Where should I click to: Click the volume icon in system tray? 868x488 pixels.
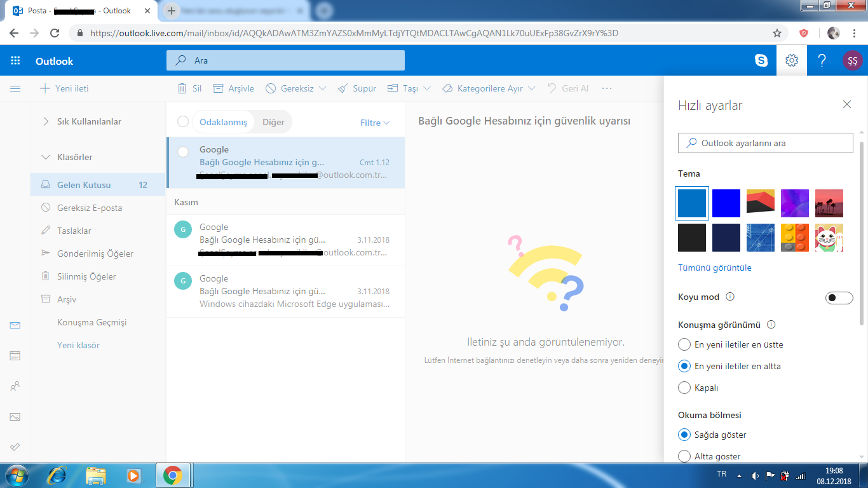754,475
